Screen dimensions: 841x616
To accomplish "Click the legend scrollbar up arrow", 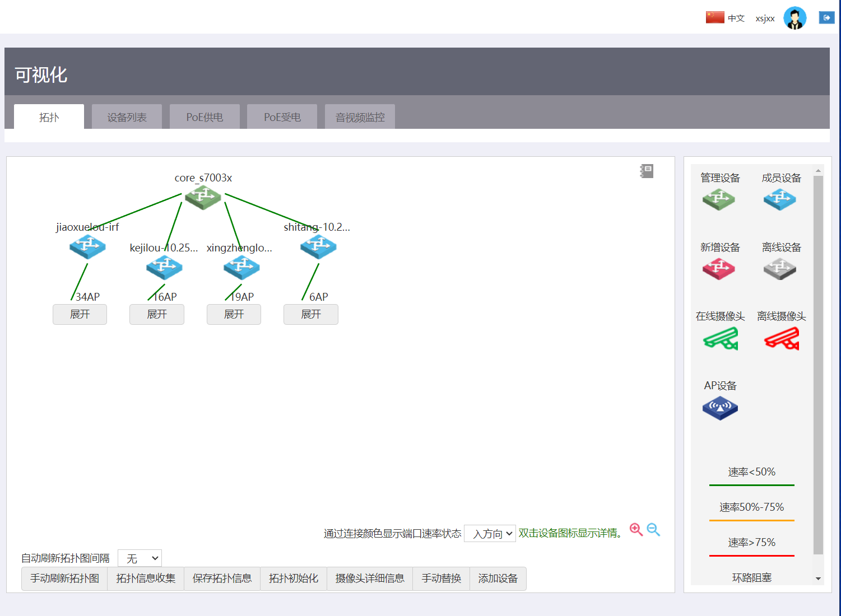I will coord(818,170).
